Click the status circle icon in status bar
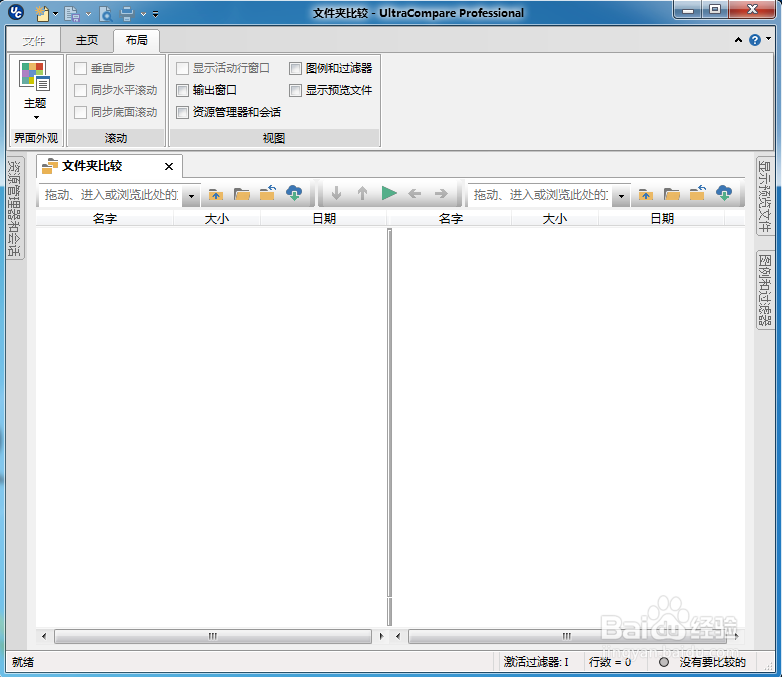Viewport: 782px width, 677px height. click(664, 663)
